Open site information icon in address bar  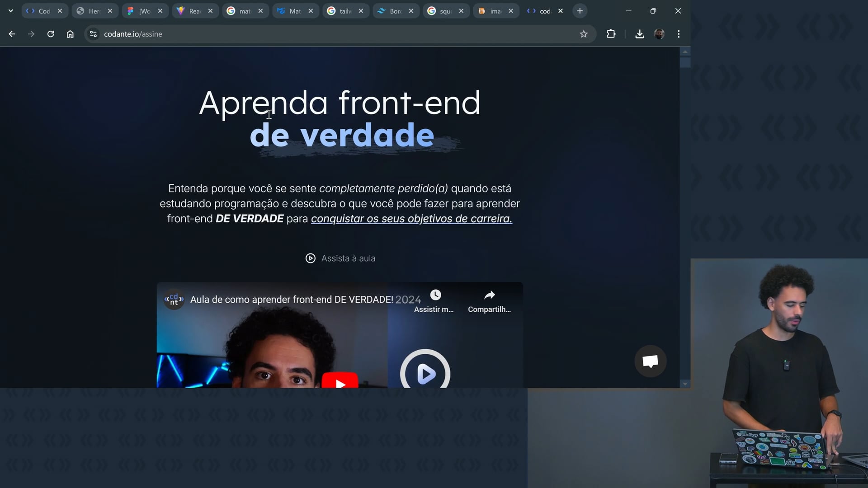tap(93, 34)
